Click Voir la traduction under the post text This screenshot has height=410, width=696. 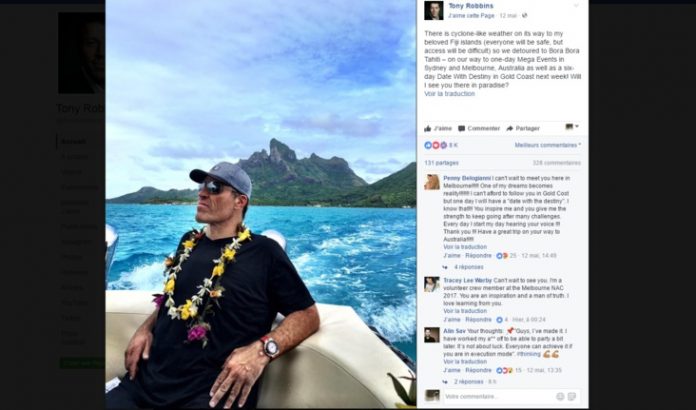pos(449,94)
